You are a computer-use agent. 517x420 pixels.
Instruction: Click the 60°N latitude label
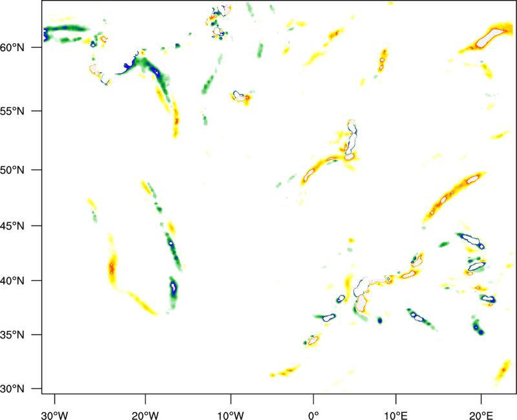(x=12, y=48)
